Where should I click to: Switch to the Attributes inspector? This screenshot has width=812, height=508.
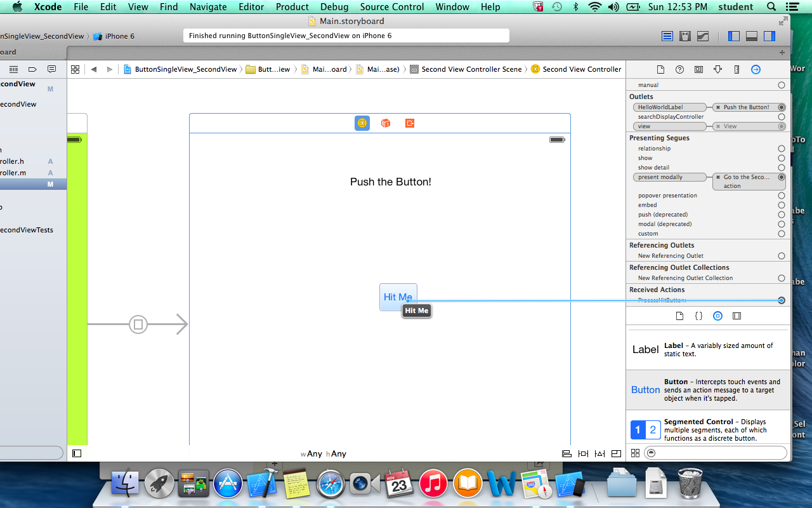(x=717, y=70)
